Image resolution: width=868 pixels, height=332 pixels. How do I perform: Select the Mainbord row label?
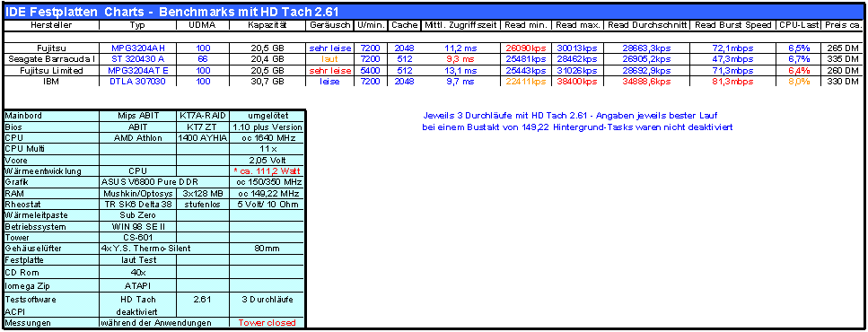click(51, 117)
